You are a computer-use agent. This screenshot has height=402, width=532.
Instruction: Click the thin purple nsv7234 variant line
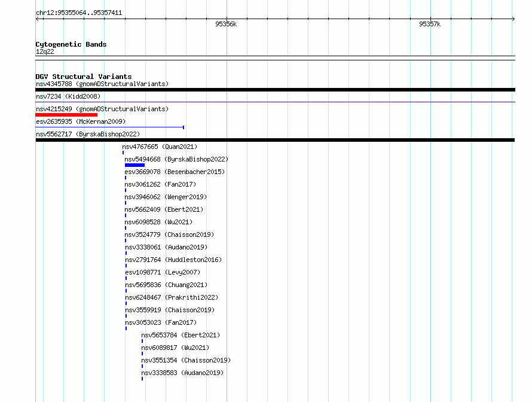[275, 102]
